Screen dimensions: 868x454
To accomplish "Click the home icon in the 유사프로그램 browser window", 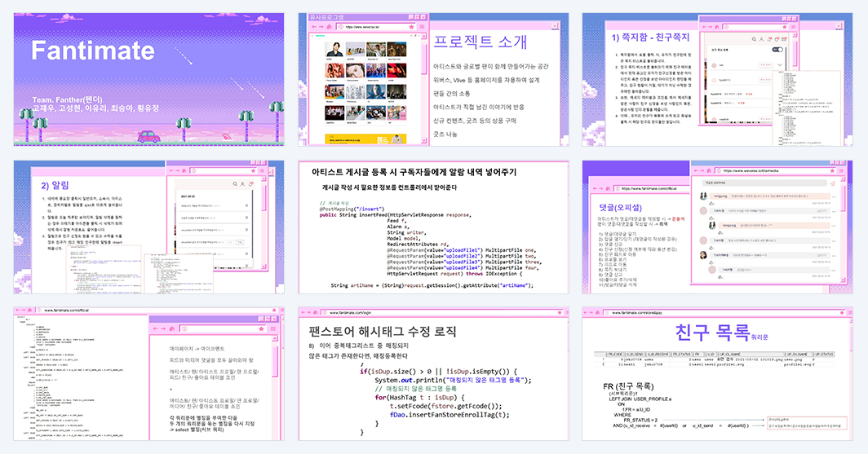I will [x=330, y=27].
